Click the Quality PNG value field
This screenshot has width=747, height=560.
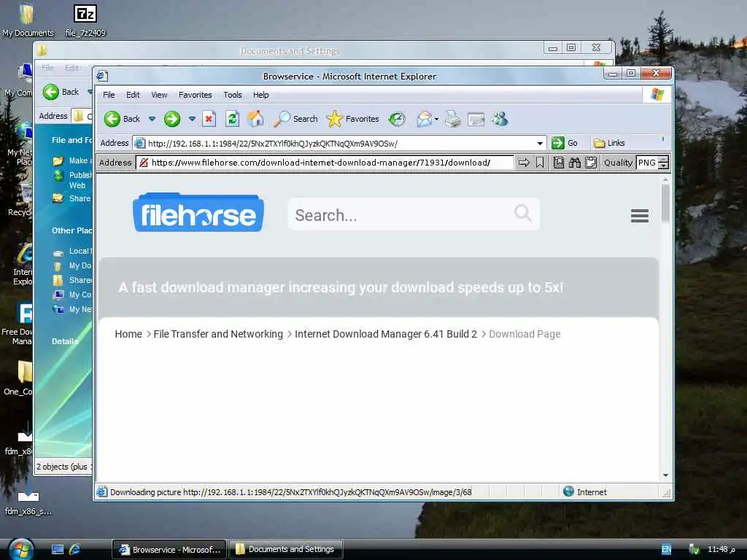[x=647, y=163]
